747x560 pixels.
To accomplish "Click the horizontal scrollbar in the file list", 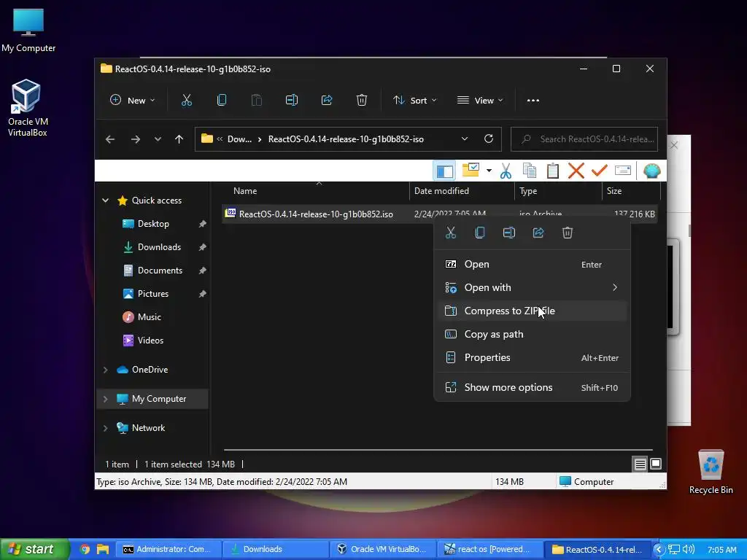I will pyautogui.click(x=438, y=449).
